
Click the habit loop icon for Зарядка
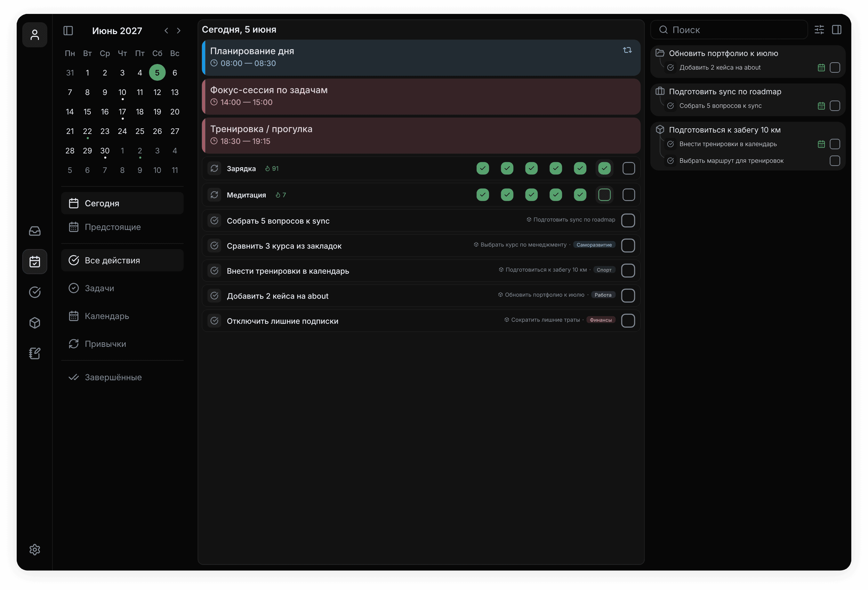214,168
